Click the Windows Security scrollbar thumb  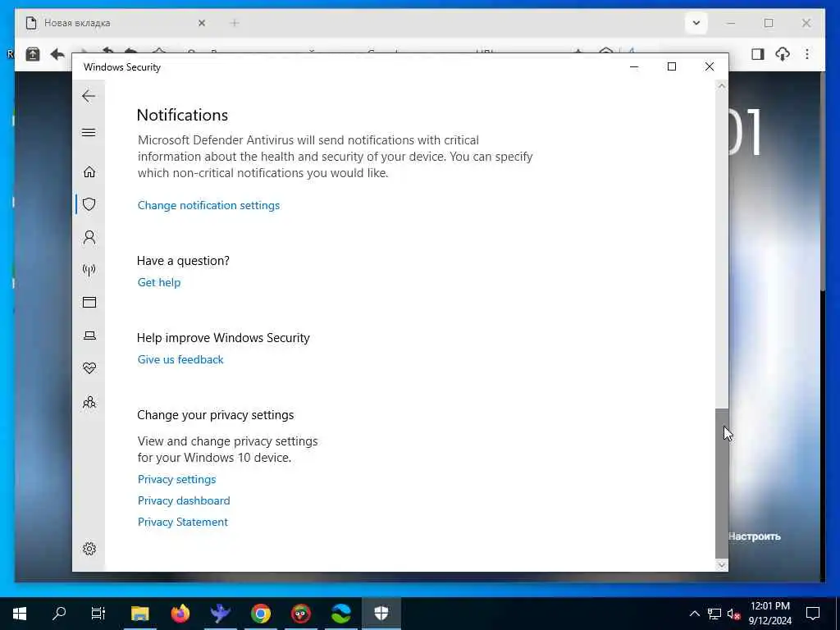coord(722,483)
